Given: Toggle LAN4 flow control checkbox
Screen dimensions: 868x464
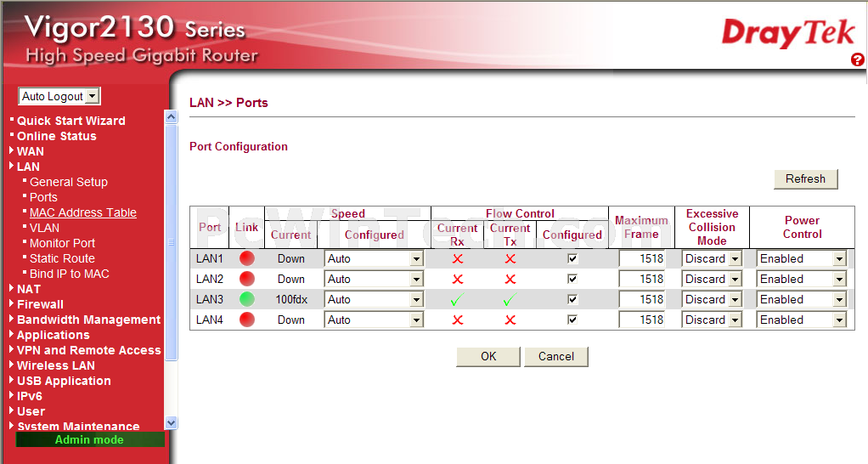Looking at the screenshot, I should pos(572,320).
